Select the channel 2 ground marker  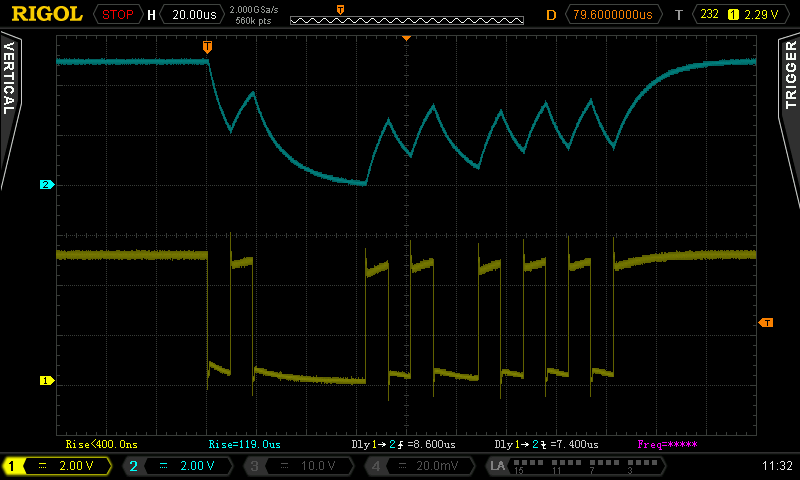[47, 185]
